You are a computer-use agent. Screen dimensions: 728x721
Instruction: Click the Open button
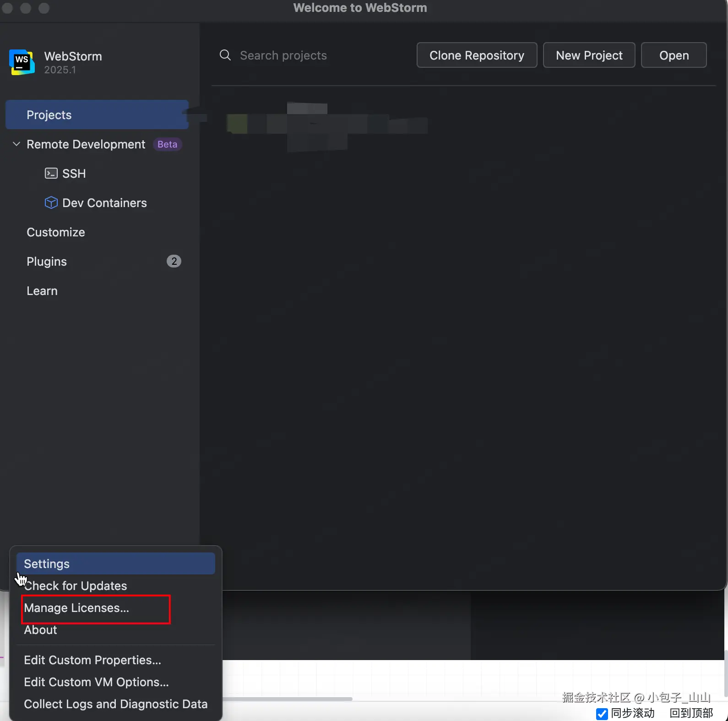click(x=674, y=55)
